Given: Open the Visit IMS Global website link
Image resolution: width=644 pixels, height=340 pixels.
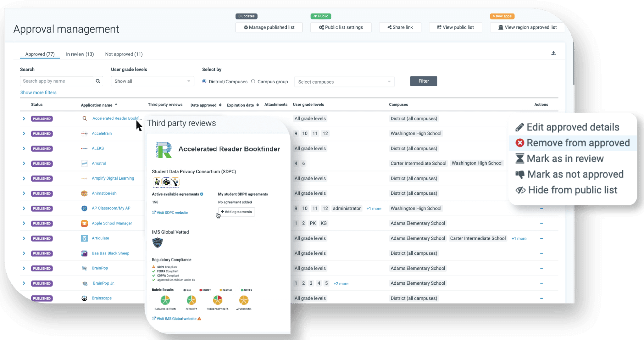Looking at the screenshot, I should point(176,319).
